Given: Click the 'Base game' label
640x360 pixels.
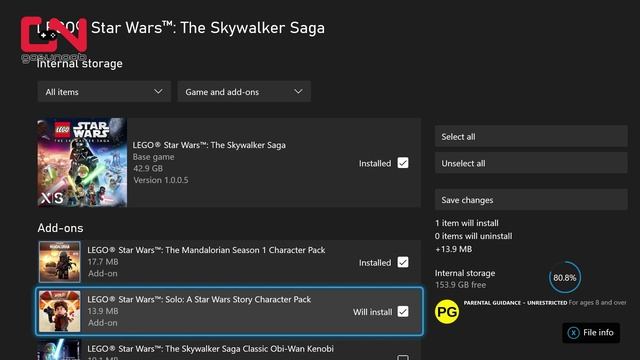Looking at the screenshot, I should 153,157.
